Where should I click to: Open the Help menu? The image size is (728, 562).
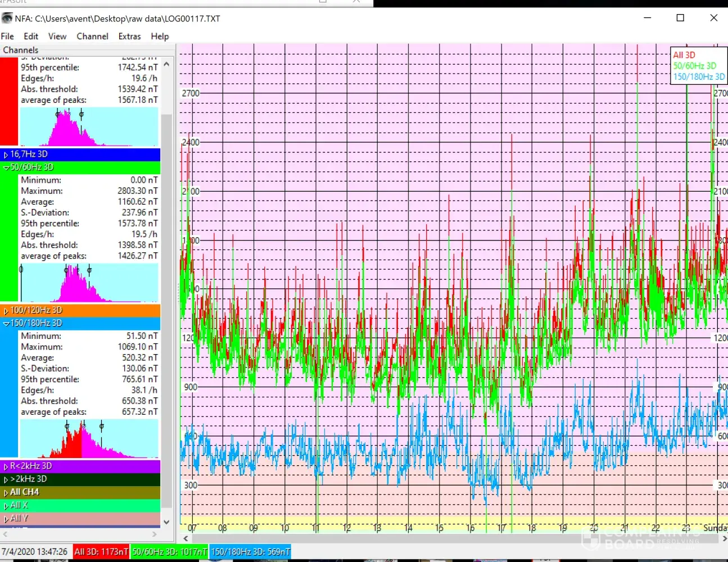pyautogui.click(x=160, y=36)
